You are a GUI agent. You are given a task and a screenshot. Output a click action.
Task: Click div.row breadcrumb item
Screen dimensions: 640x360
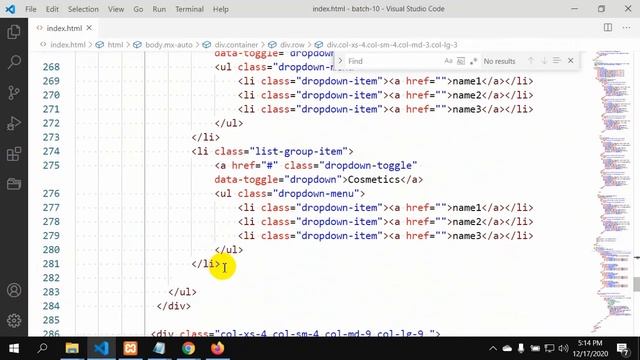292,45
